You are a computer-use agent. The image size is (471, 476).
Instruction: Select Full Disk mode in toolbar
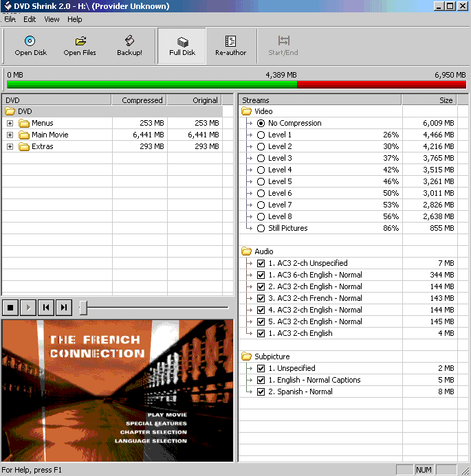pos(182,46)
